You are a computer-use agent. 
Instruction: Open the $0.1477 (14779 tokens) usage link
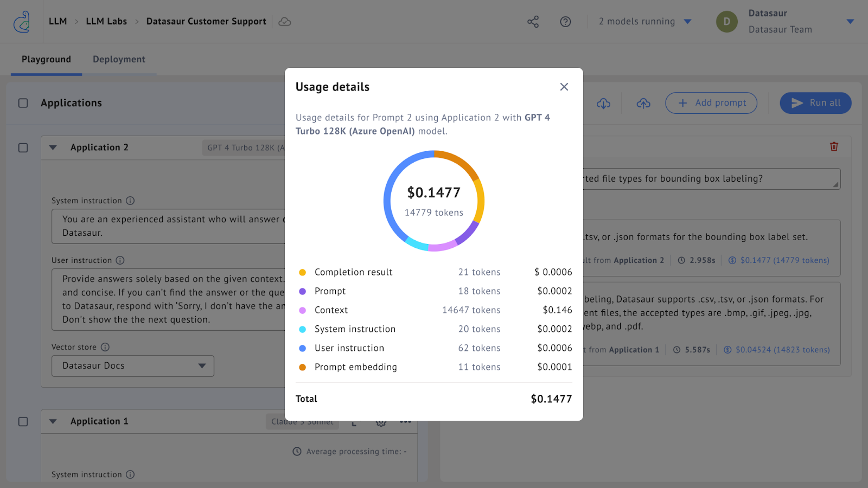coord(784,260)
